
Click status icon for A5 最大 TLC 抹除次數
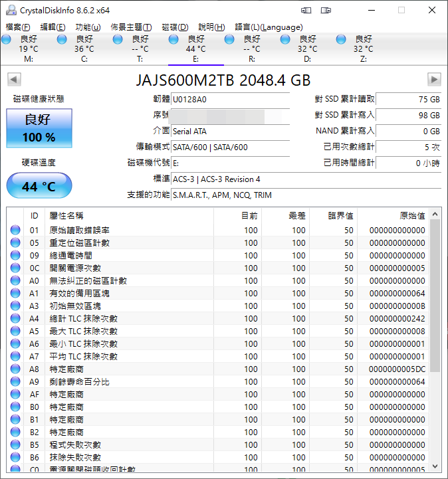pyautogui.click(x=15, y=331)
